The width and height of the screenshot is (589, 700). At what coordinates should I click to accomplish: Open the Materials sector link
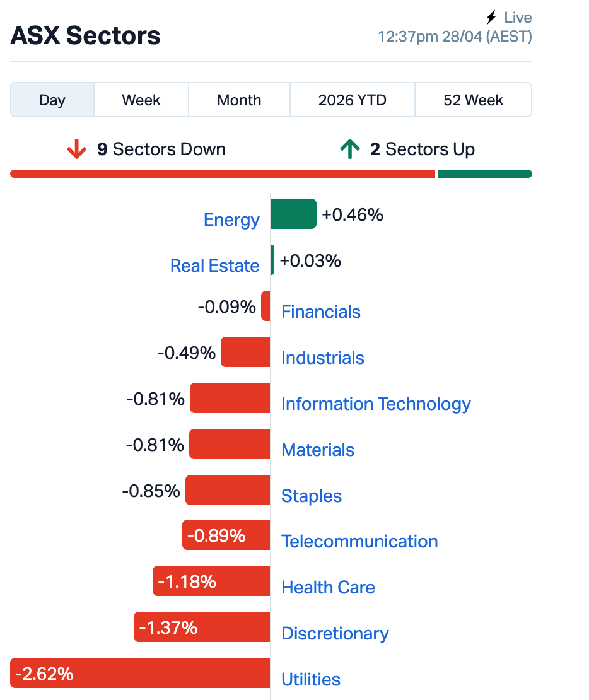(318, 450)
